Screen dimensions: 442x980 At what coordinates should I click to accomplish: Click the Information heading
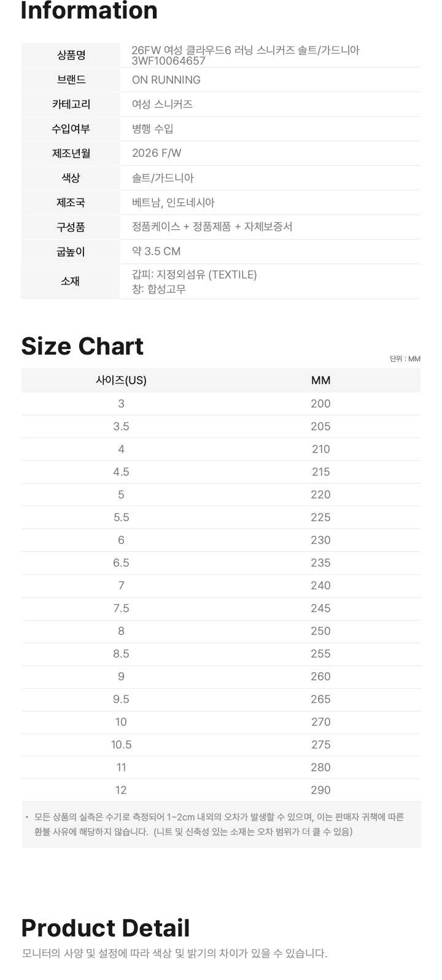click(x=89, y=10)
